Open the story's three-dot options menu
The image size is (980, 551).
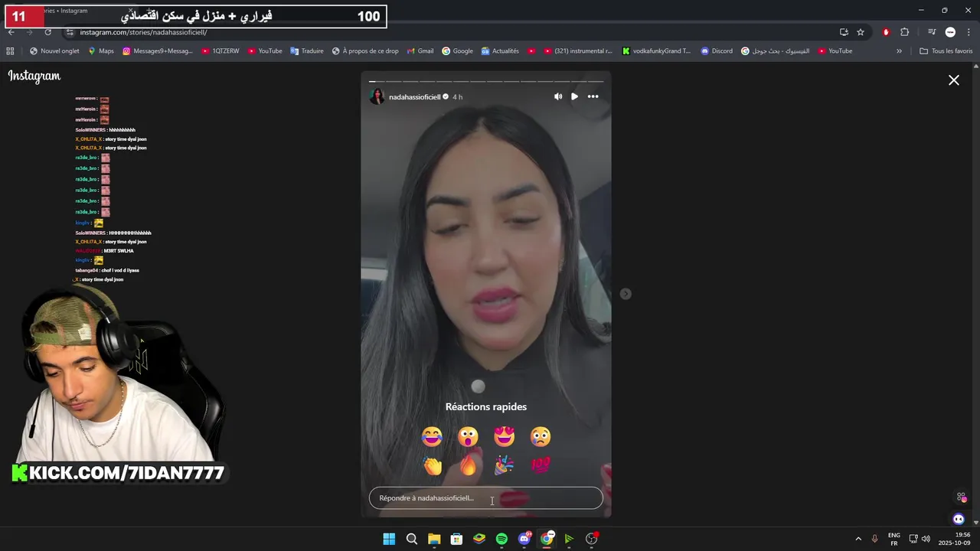pos(593,96)
